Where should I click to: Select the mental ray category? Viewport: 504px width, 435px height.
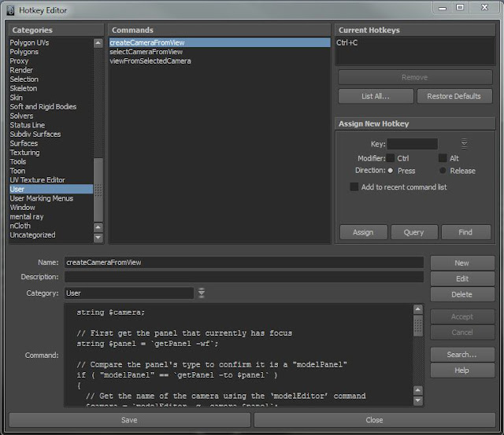(x=50, y=216)
